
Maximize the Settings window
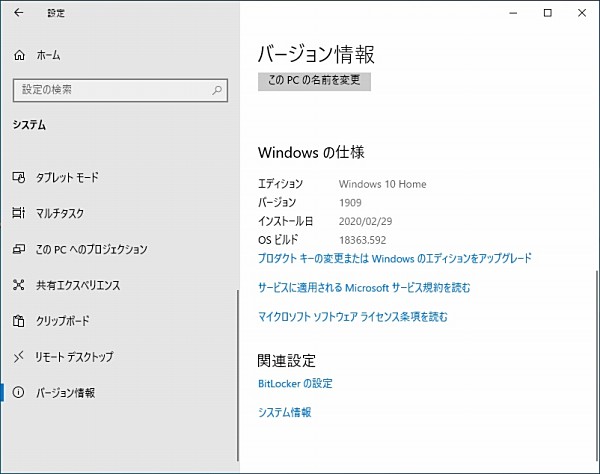point(548,13)
